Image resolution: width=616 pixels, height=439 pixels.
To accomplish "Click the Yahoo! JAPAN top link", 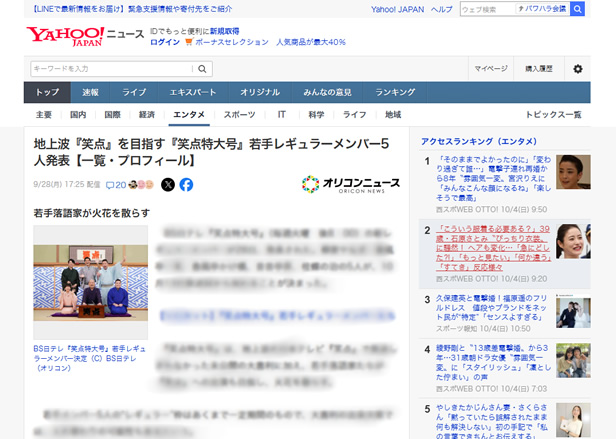I will (398, 9).
